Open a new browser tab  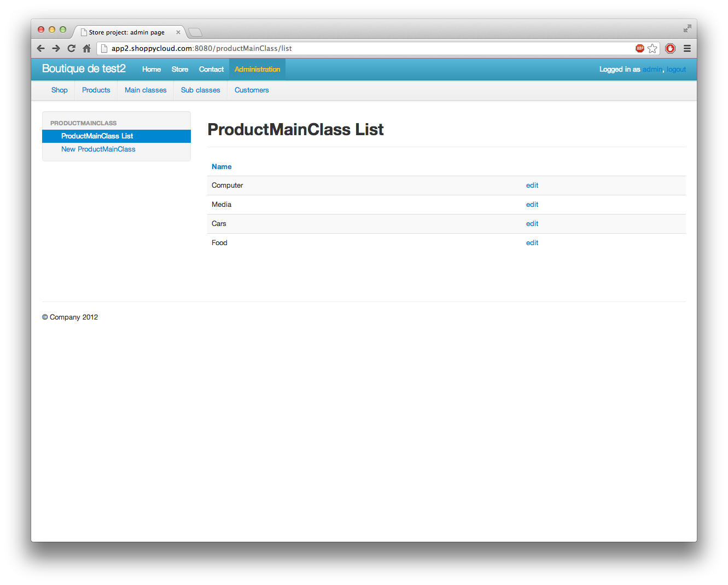[x=195, y=32]
